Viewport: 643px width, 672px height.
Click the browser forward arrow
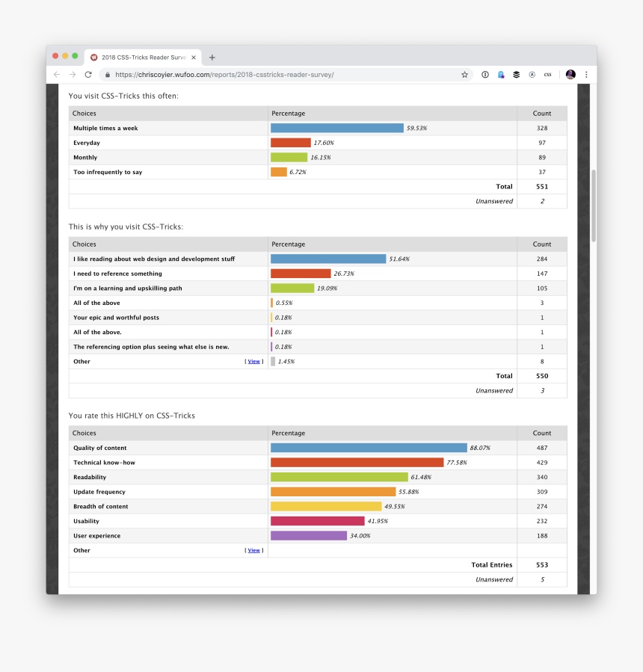pyautogui.click(x=73, y=75)
